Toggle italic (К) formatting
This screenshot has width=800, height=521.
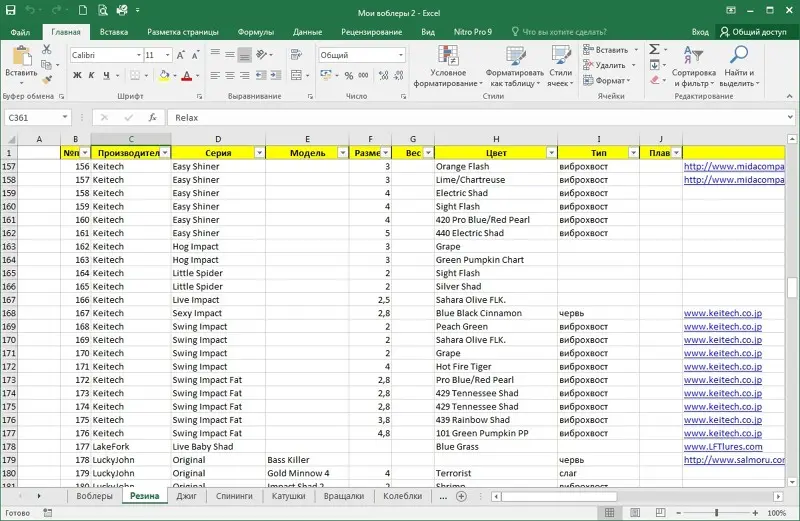click(91, 76)
